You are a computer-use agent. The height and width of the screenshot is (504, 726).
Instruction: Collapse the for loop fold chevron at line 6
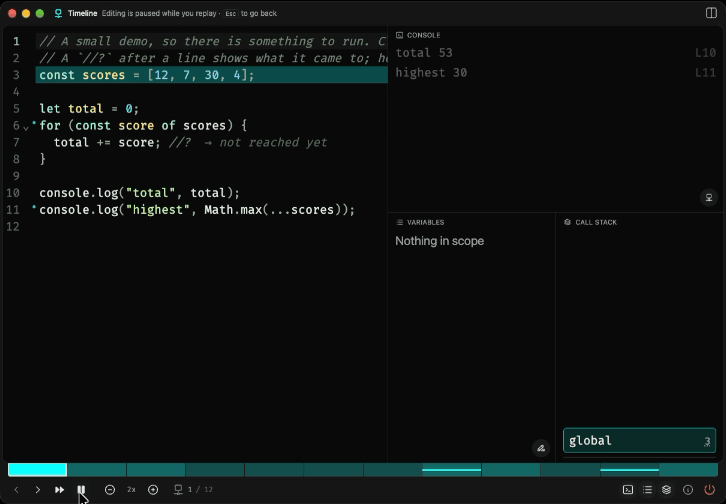(26, 127)
